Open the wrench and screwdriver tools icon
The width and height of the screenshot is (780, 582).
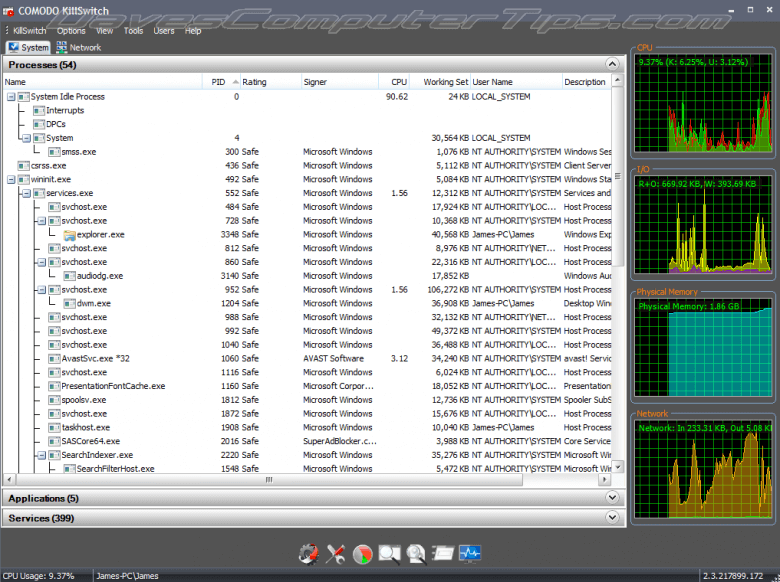tap(336, 553)
